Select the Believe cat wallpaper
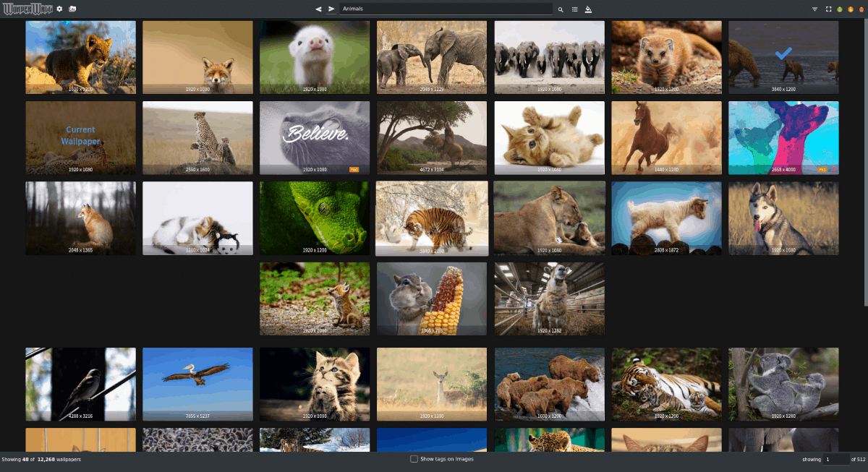The height and width of the screenshot is (472, 868). click(315, 137)
